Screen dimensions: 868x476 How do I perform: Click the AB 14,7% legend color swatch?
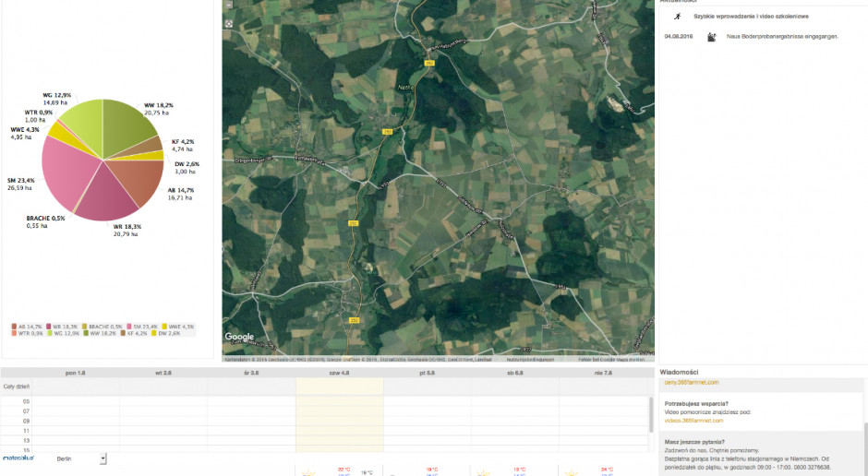[14, 327]
